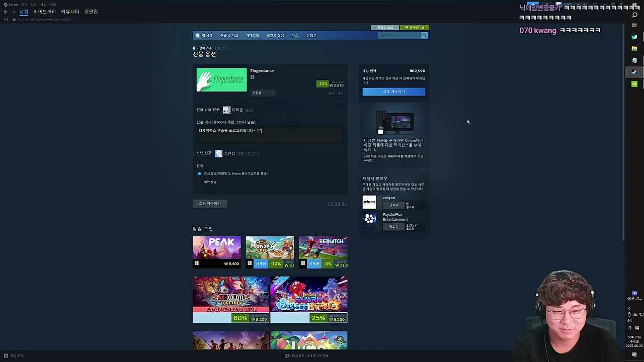
Task: Click the Fingerdance game thumbnail
Action: (221, 80)
